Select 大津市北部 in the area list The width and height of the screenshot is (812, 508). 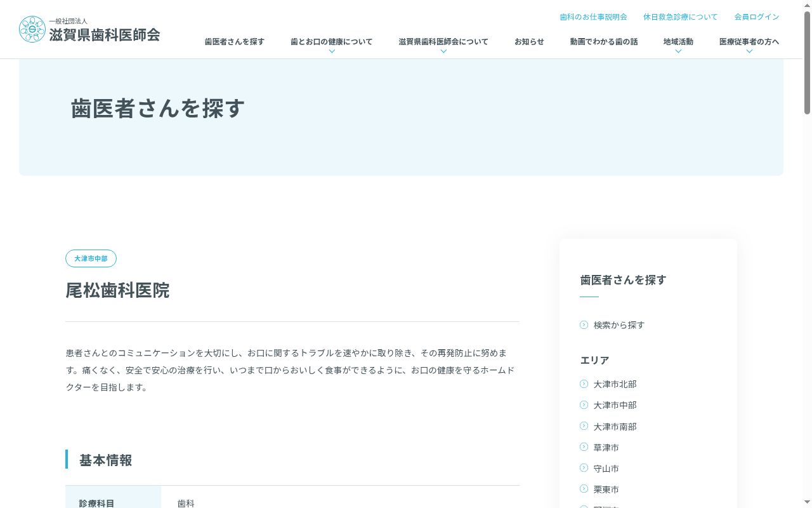click(x=615, y=384)
